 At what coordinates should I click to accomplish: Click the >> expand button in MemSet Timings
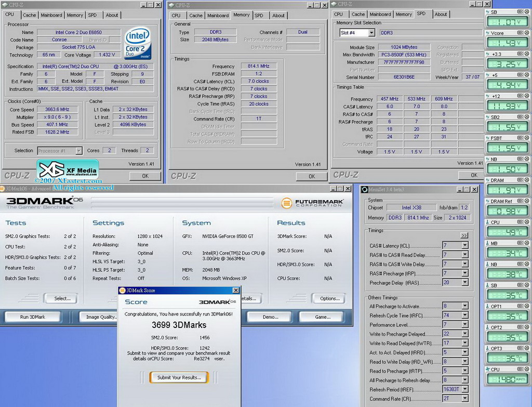pyautogui.click(x=464, y=235)
